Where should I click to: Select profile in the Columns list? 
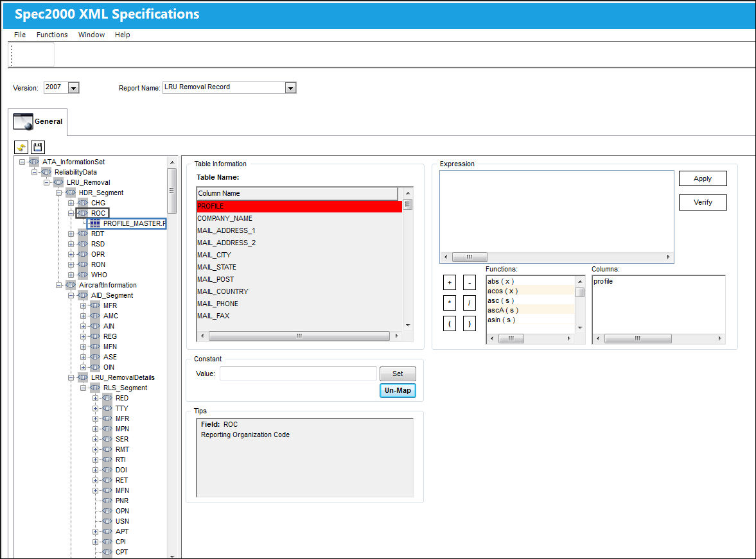(603, 282)
